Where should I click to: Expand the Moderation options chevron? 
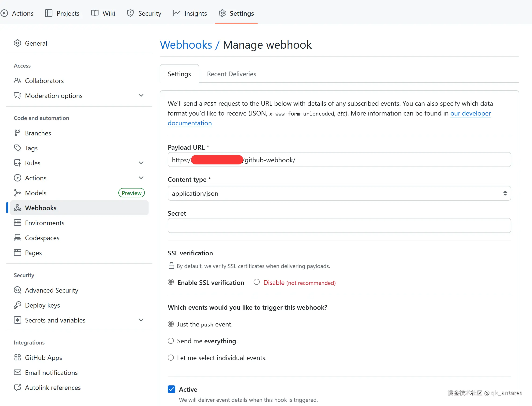141,95
